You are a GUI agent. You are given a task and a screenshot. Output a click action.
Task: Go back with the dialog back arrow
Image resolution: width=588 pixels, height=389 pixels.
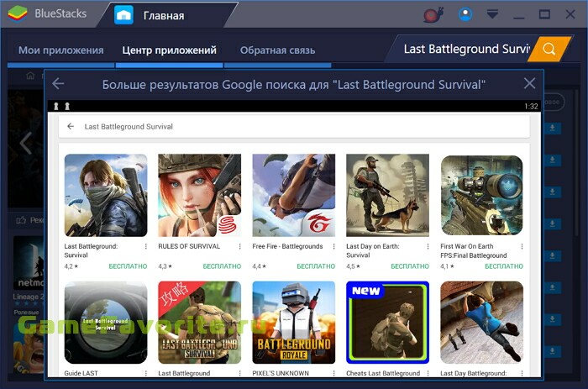pos(58,83)
